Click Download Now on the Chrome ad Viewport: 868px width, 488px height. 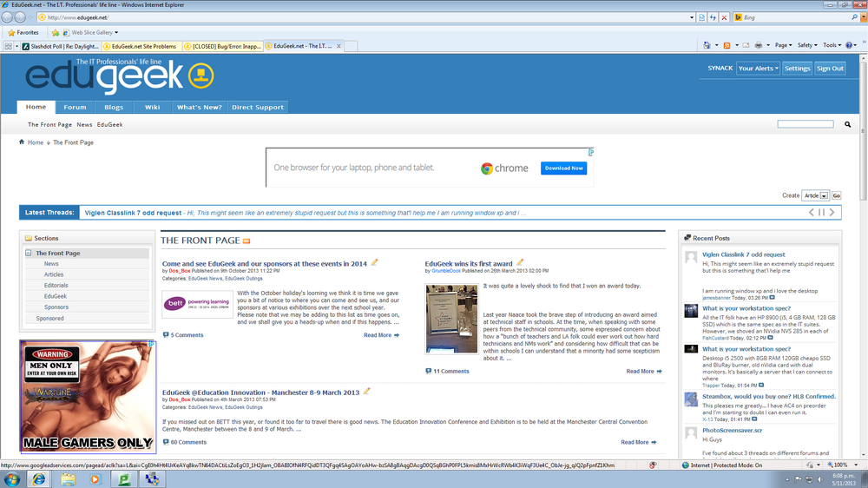(563, 168)
